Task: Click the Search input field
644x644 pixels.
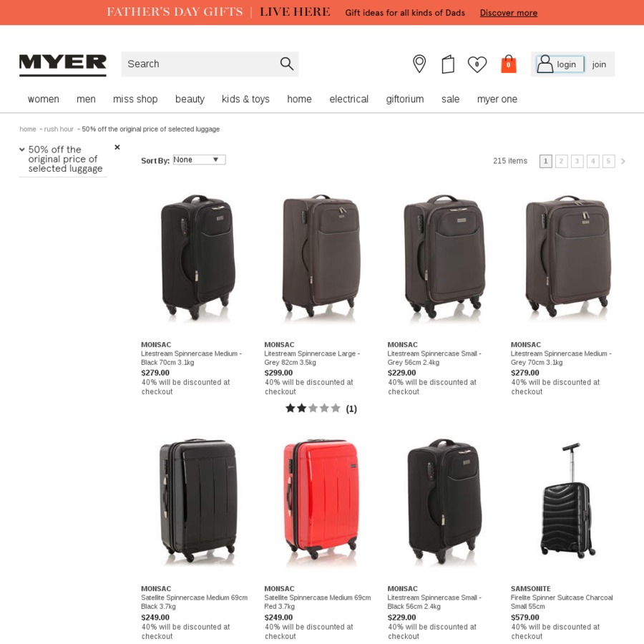Action: pos(201,64)
